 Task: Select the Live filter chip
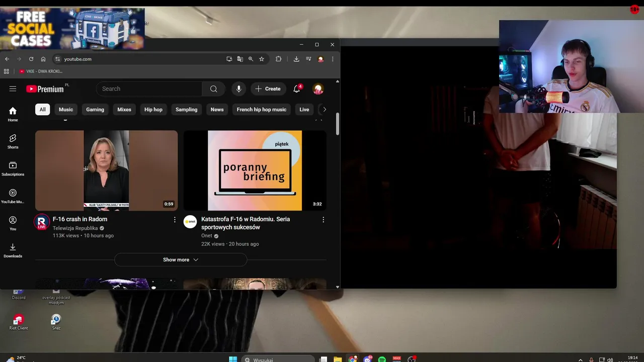point(304,109)
